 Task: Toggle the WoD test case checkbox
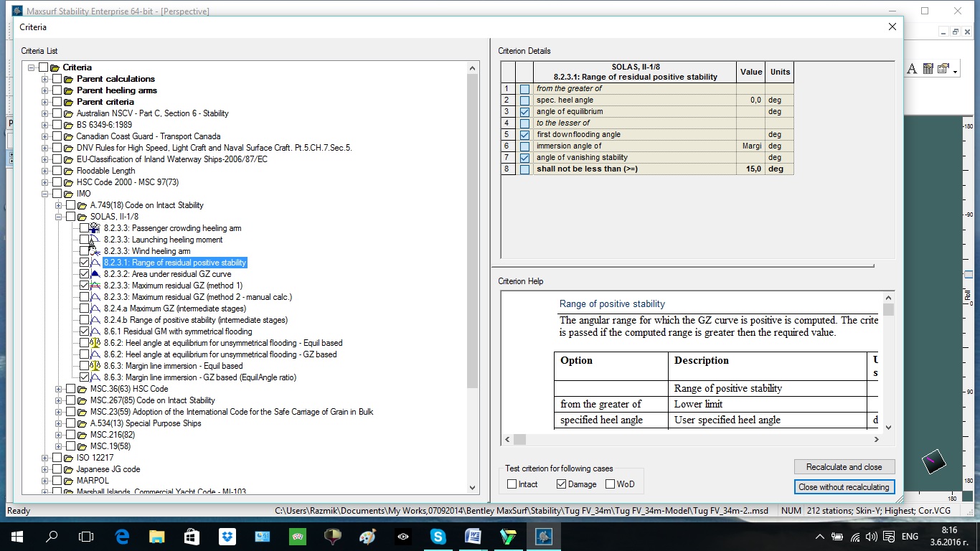pos(611,484)
